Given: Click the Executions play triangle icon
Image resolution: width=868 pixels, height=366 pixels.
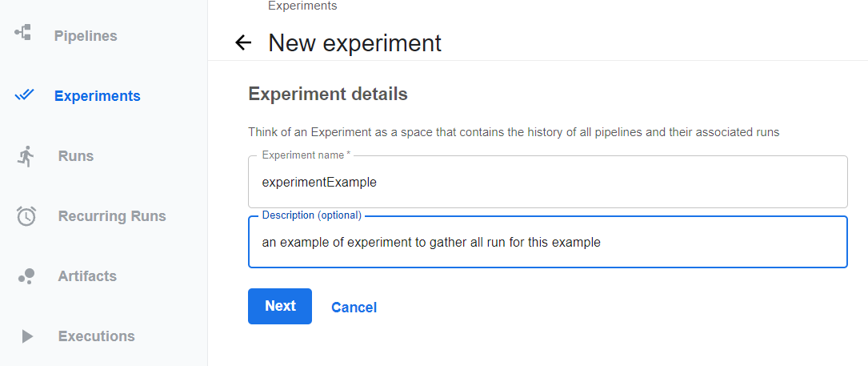Looking at the screenshot, I should tap(27, 336).
